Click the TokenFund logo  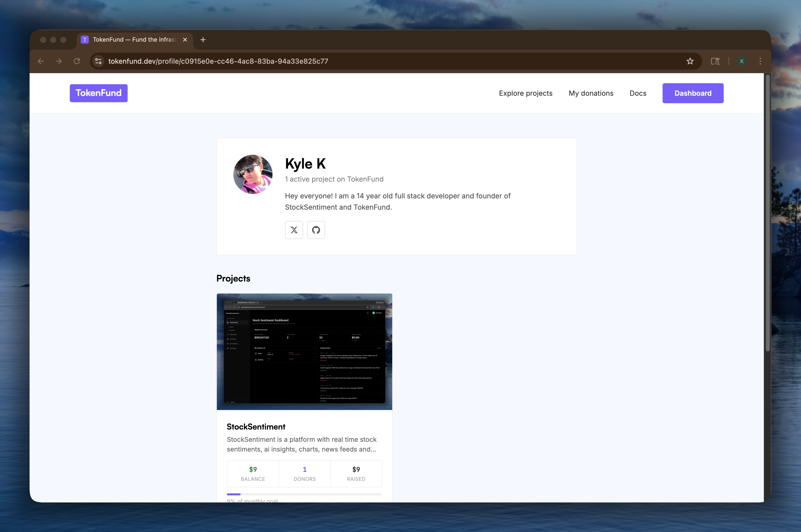[98, 93]
